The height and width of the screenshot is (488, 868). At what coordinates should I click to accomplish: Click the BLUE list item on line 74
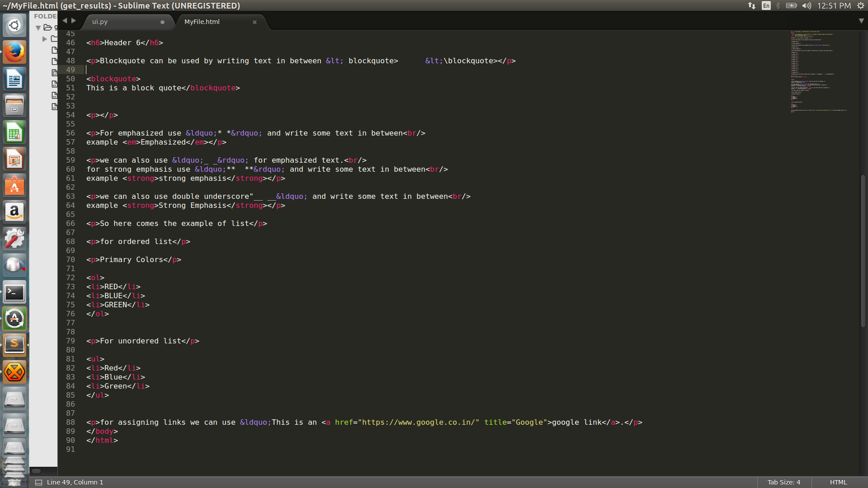coord(116,296)
